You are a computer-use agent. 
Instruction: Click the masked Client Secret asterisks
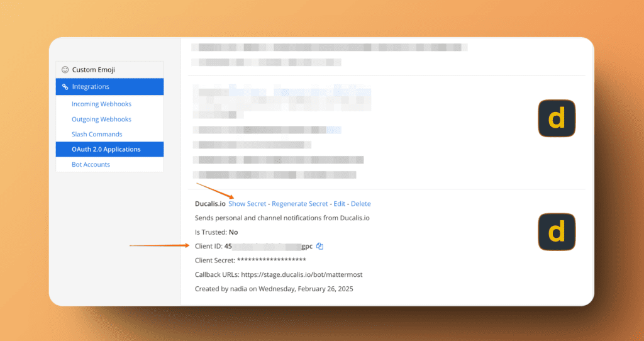(x=271, y=260)
